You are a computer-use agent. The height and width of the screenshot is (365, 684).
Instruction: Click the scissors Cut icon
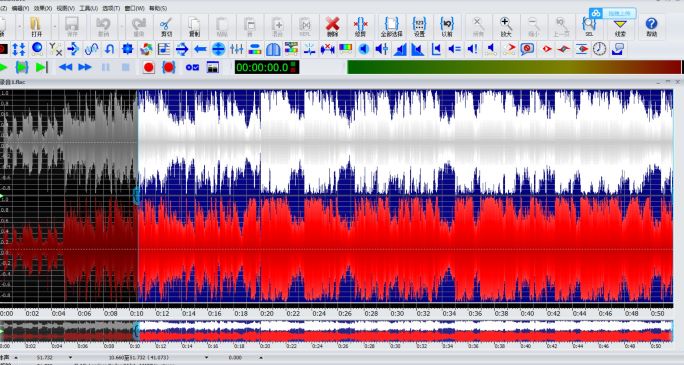[166, 26]
